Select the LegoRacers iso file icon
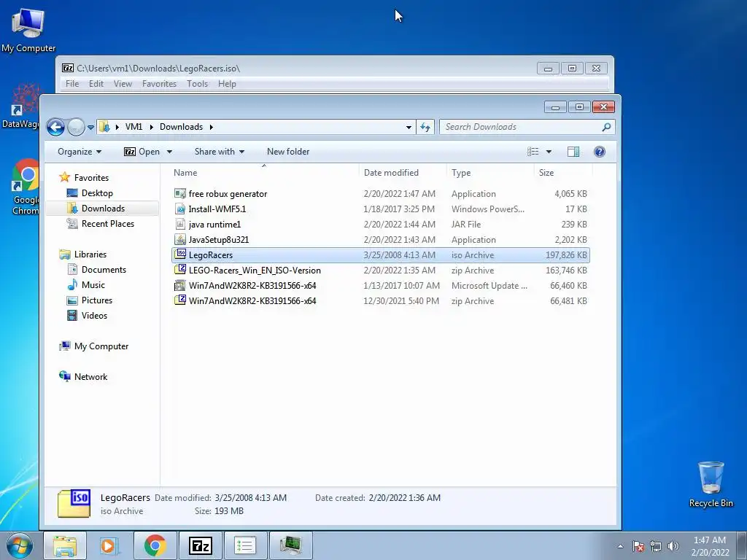Viewport: 747px width, 560px height. pyautogui.click(x=180, y=254)
